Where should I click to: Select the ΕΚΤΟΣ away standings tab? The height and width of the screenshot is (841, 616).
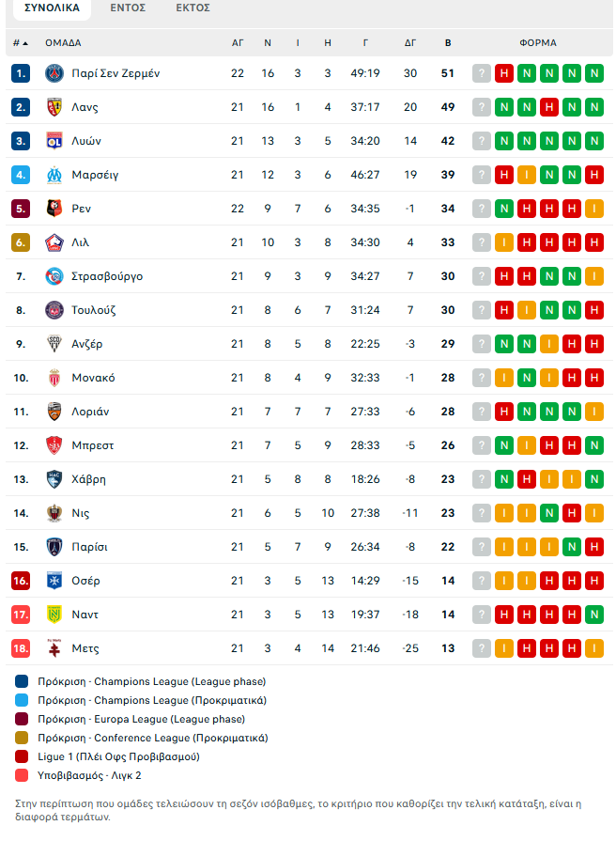click(x=192, y=8)
